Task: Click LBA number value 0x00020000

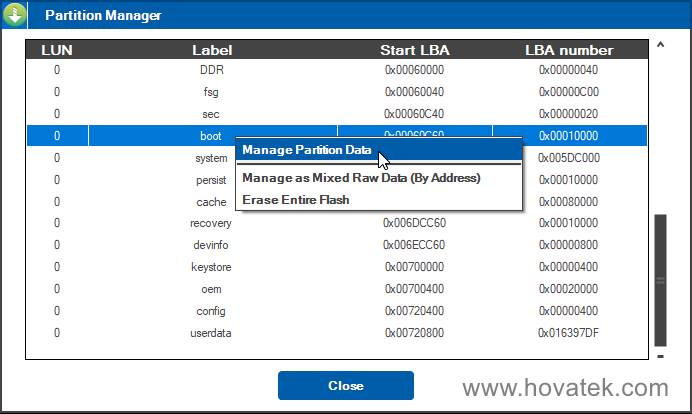Action: [568, 289]
